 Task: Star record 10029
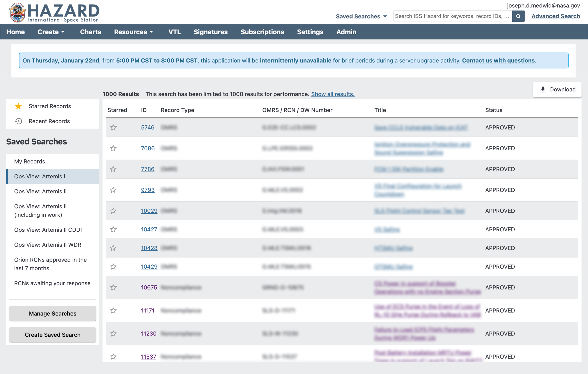(113, 211)
